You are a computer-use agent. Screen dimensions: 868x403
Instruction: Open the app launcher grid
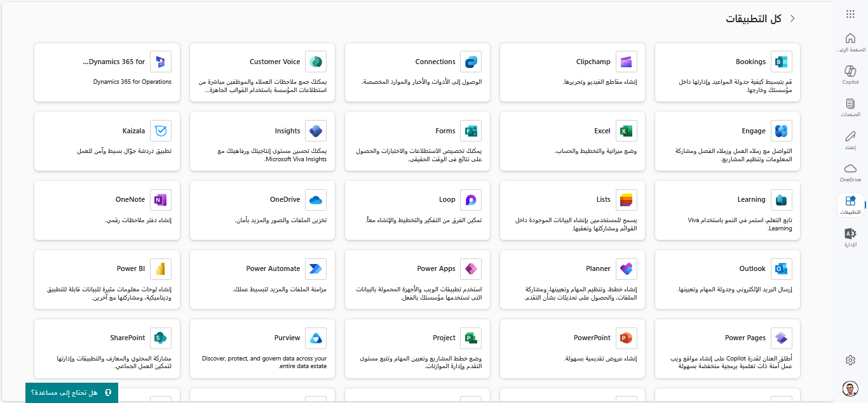coord(850,15)
